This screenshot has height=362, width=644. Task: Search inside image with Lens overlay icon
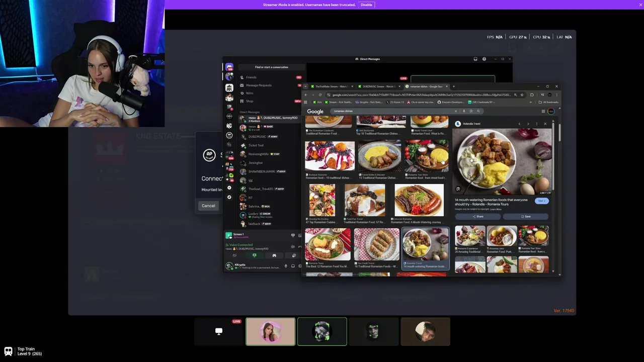[458, 189]
